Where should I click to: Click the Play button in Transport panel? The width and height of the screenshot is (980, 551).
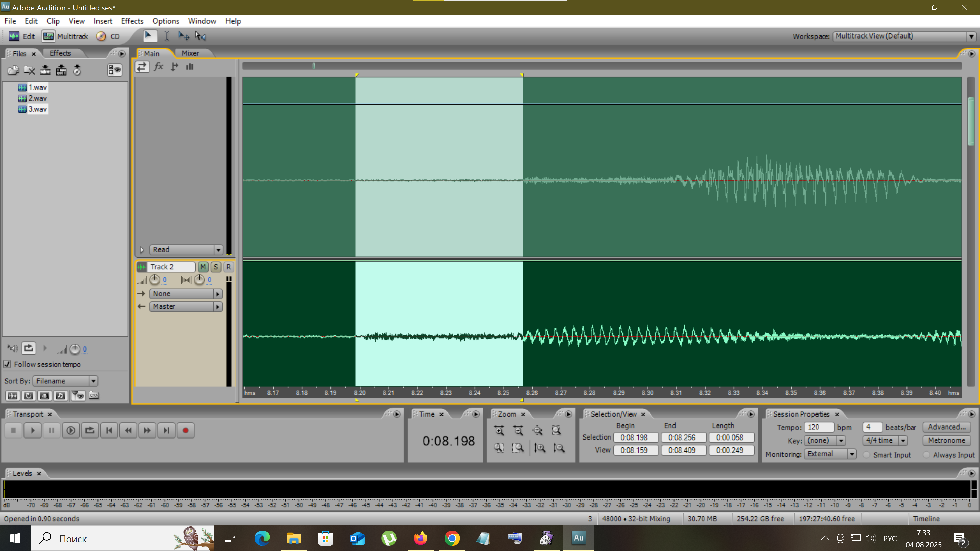click(x=32, y=430)
